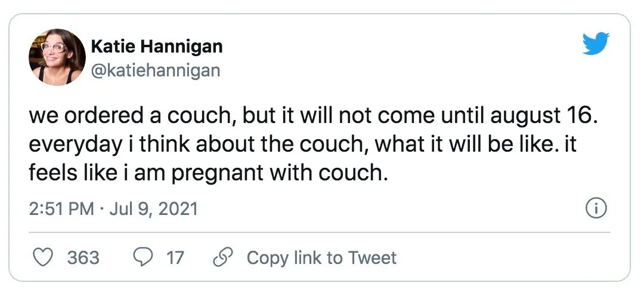The width and height of the screenshot is (644, 298).
Task: Click the line starting with everyday i think
Action: pos(303,145)
